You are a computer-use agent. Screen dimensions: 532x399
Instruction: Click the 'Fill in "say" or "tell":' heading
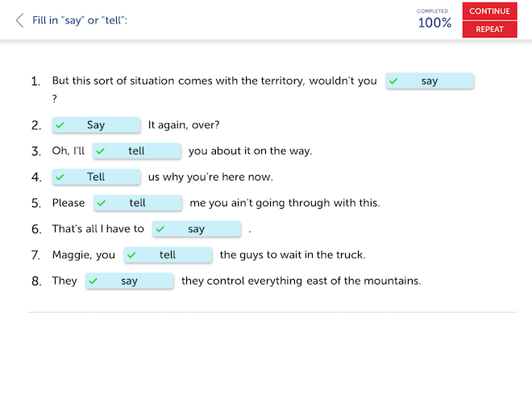point(80,20)
